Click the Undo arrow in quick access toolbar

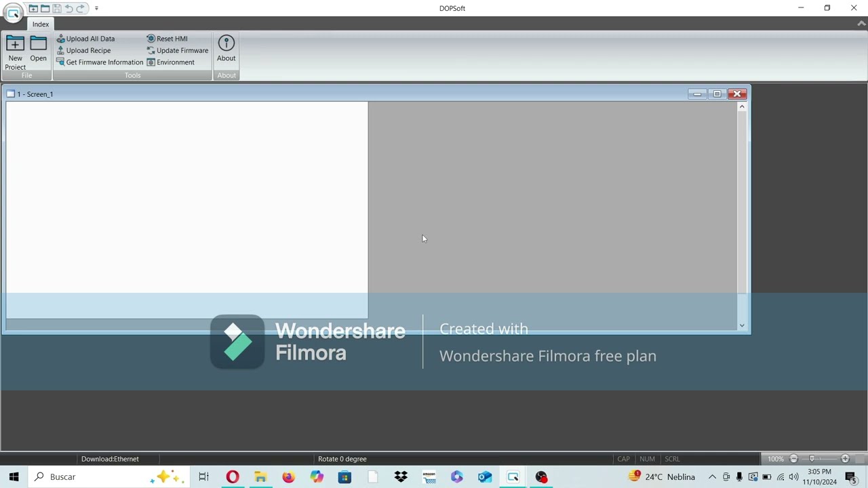coord(68,8)
